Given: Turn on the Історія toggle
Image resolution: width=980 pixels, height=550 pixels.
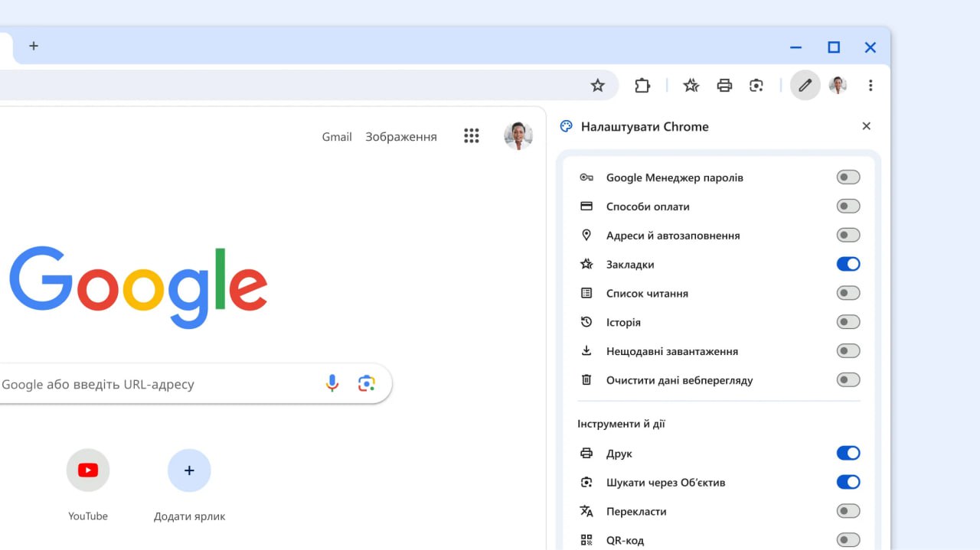Looking at the screenshot, I should point(848,322).
